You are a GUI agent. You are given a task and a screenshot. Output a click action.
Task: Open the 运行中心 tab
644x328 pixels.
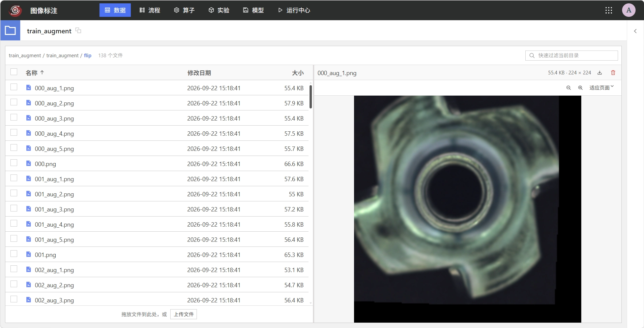point(294,10)
